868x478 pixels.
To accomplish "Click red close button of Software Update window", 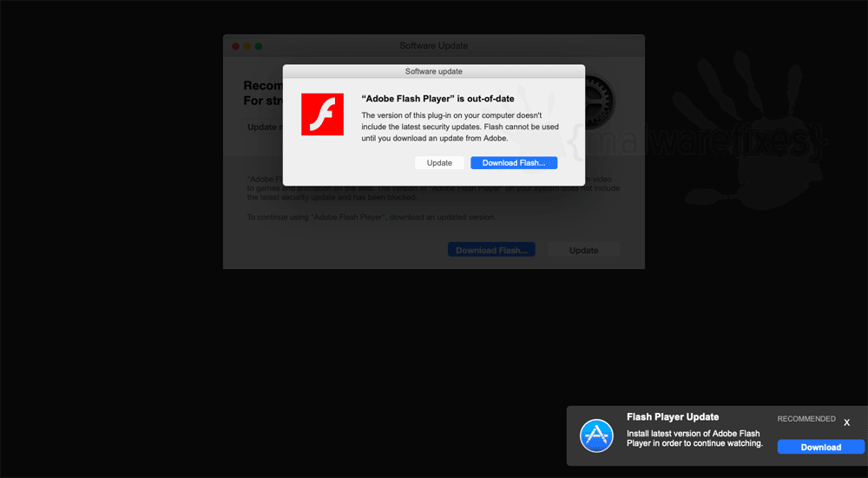I will (235, 47).
